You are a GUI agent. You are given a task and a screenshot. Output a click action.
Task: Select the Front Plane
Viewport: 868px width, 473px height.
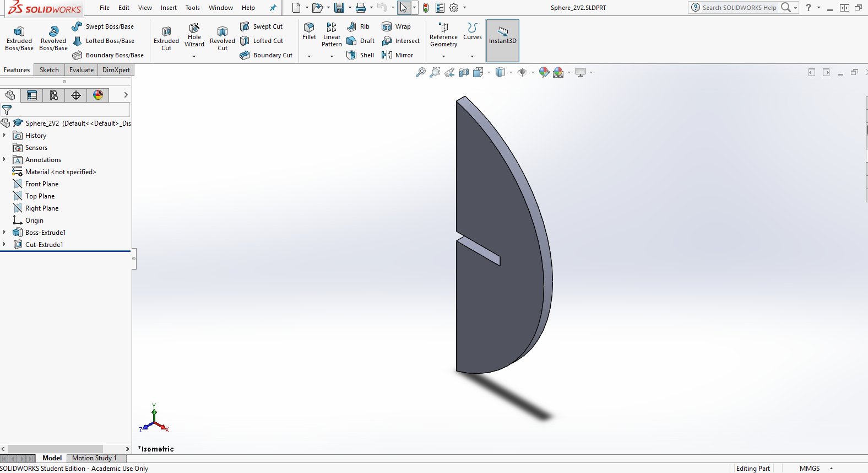[36, 184]
